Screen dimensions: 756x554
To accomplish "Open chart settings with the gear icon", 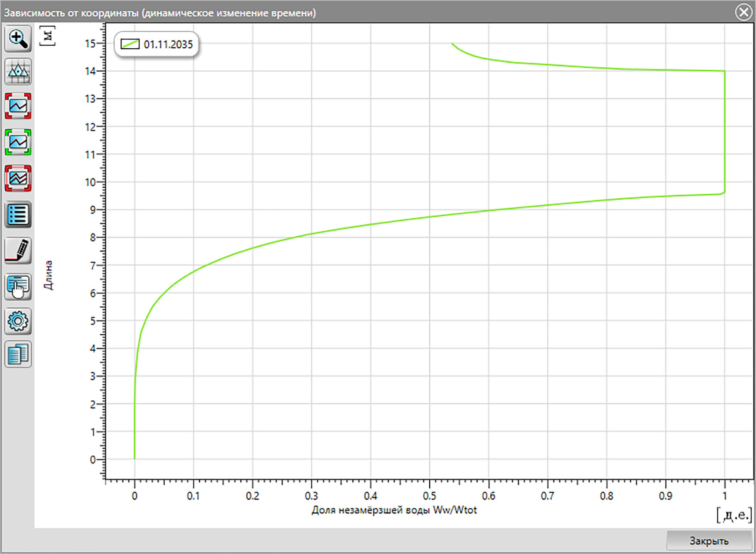I will (18, 321).
